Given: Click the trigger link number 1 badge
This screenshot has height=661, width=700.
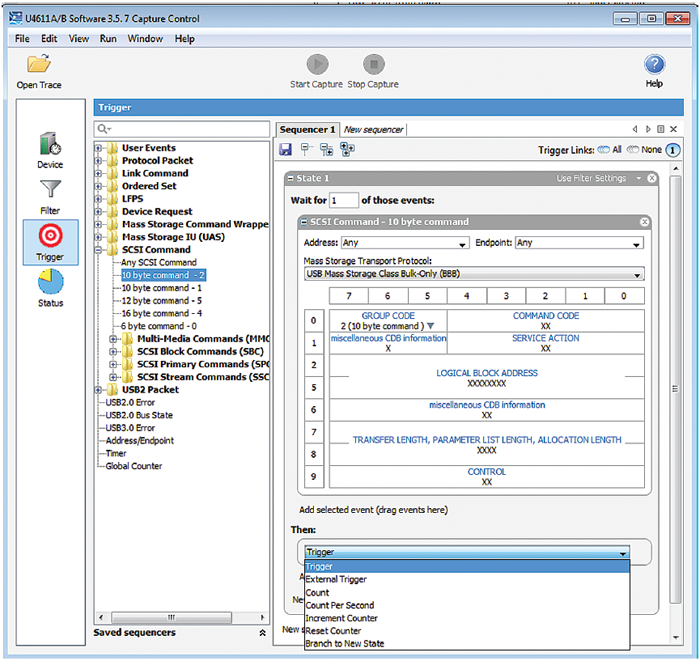Looking at the screenshot, I should (673, 150).
